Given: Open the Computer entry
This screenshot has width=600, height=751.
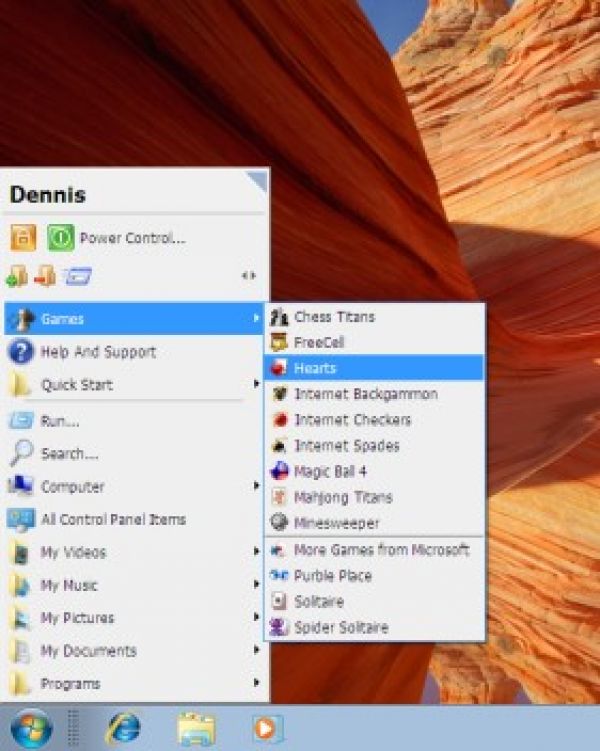Looking at the screenshot, I should [x=134, y=487].
